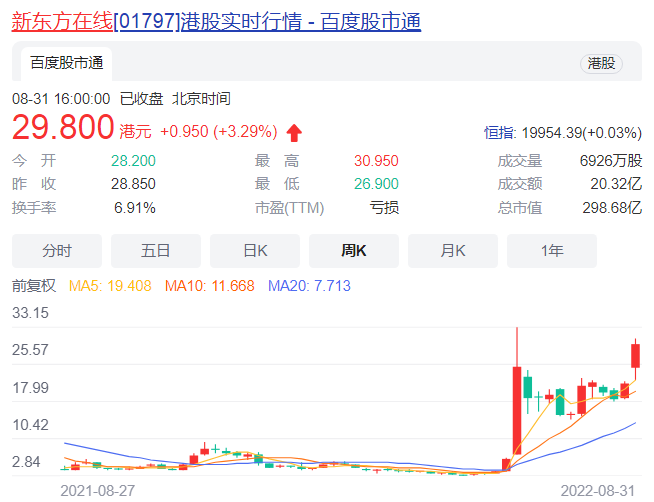Click the y-axis label 25.57

(30, 350)
